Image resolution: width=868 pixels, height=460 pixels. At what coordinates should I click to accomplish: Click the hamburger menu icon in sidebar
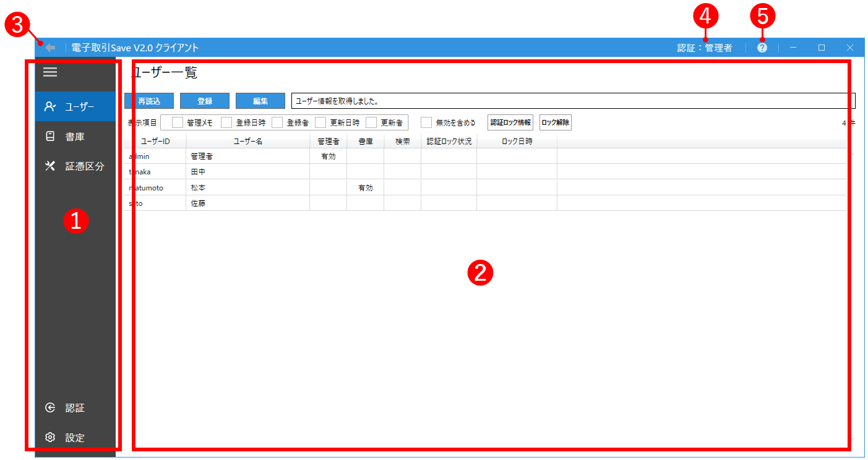coord(50,72)
